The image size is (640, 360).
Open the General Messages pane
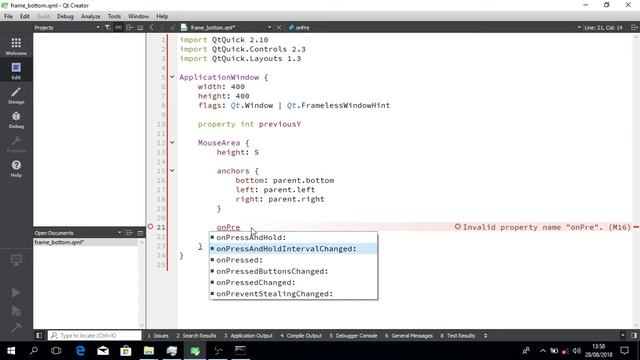[409, 336]
